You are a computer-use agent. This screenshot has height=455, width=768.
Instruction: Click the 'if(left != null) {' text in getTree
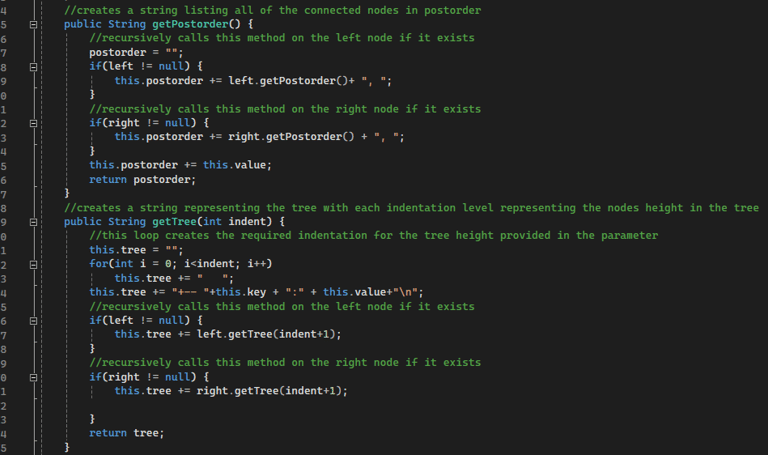146,320
